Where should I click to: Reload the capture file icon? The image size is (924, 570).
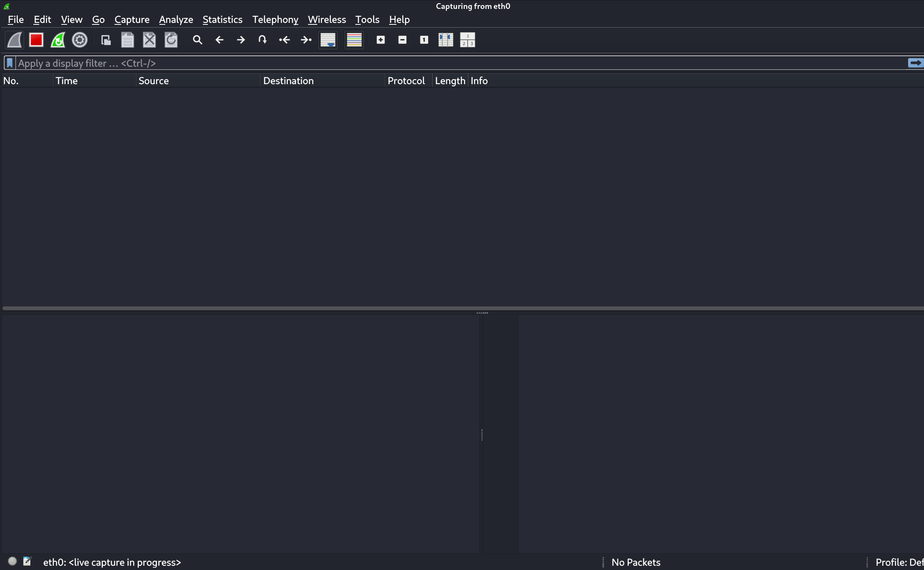pos(171,40)
